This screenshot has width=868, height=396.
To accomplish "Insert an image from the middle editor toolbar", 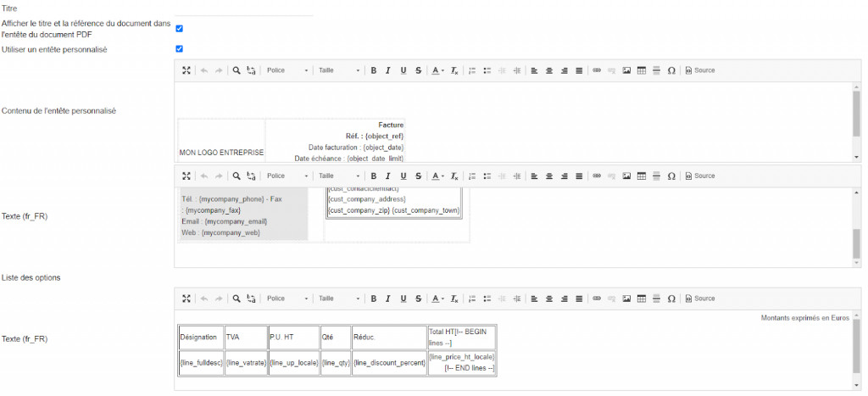I will click(626, 176).
